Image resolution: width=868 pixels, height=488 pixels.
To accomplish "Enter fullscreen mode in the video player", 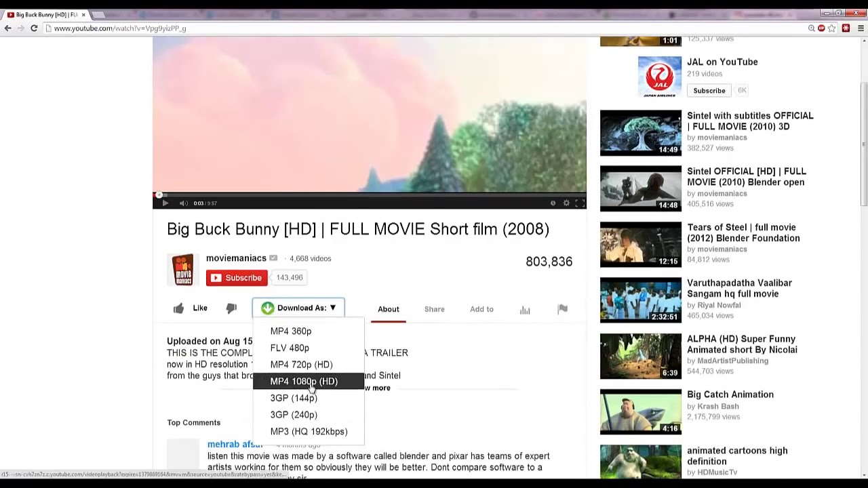I will tap(580, 203).
